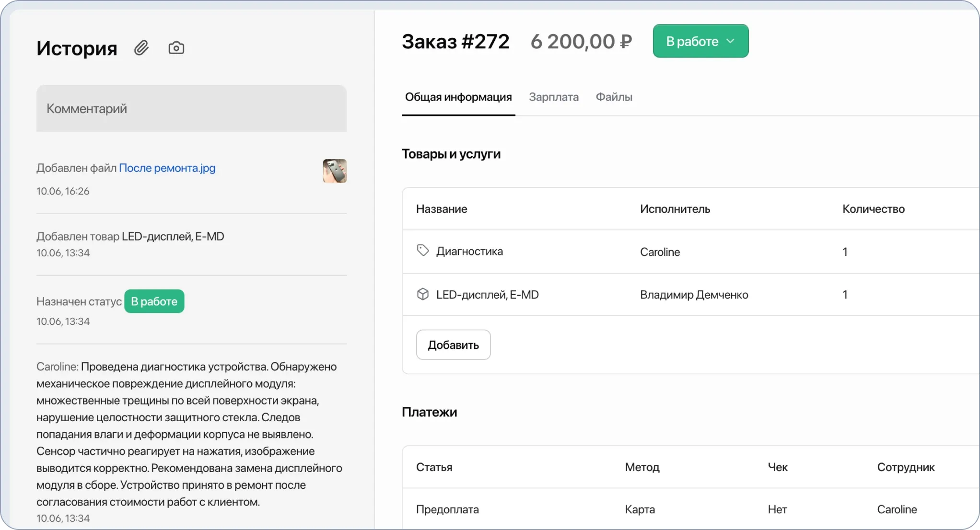
Task: Click the Добавить button
Action: [453, 345]
